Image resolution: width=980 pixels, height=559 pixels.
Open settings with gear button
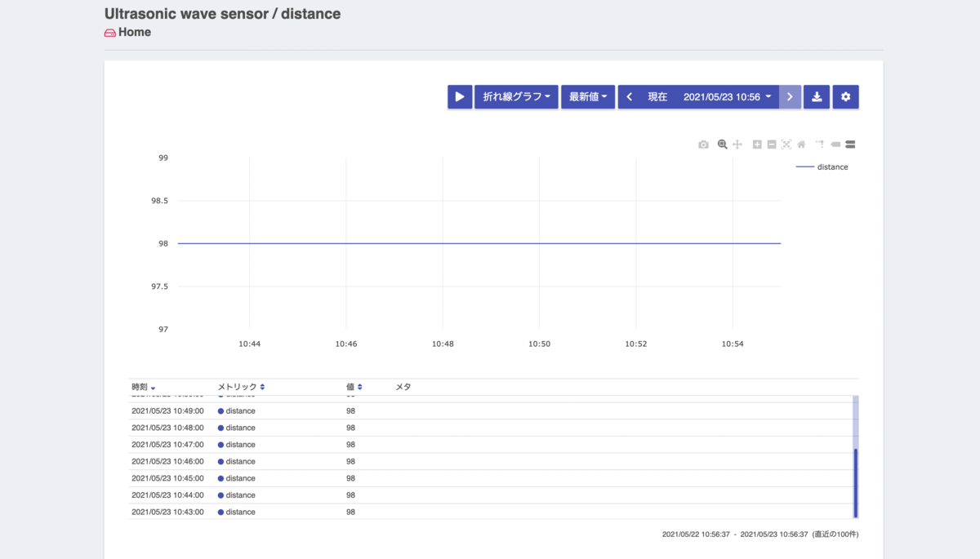point(846,96)
